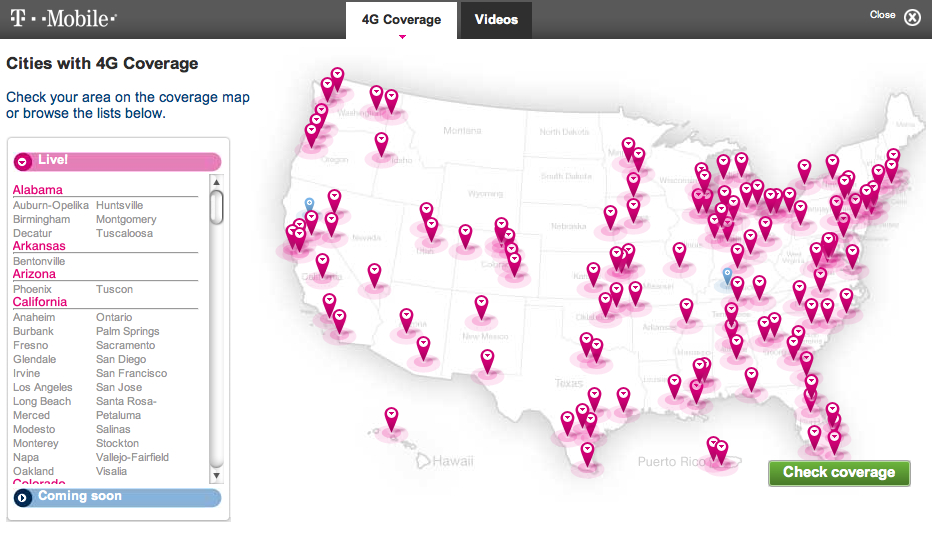
Task: Click the California state heading
Action: click(40, 302)
